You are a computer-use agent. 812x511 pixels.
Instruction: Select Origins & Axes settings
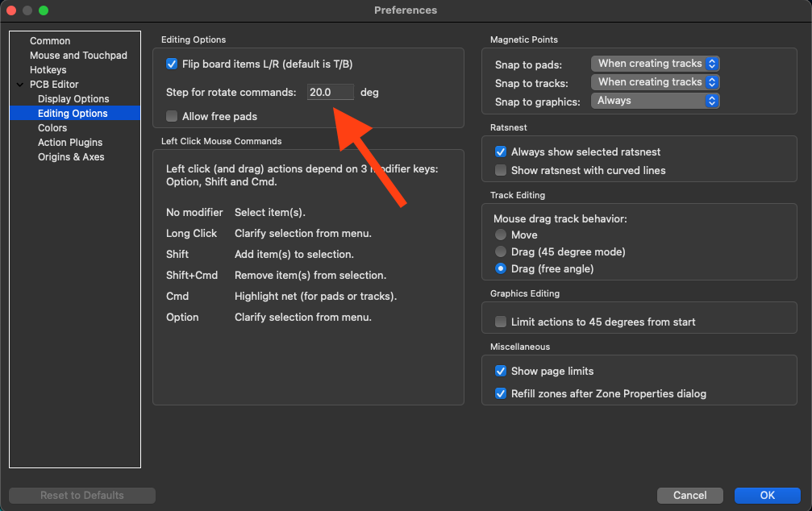(71, 157)
